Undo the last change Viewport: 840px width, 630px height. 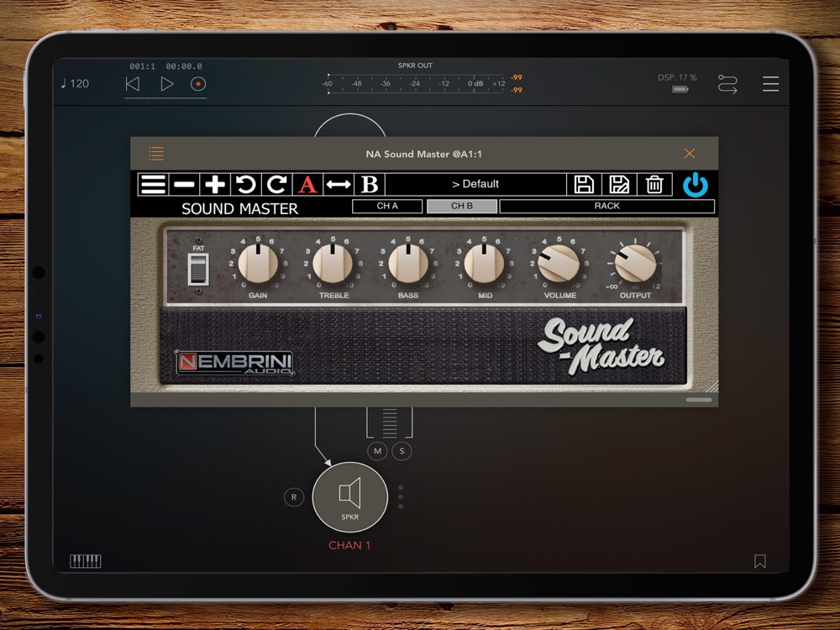click(246, 184)
